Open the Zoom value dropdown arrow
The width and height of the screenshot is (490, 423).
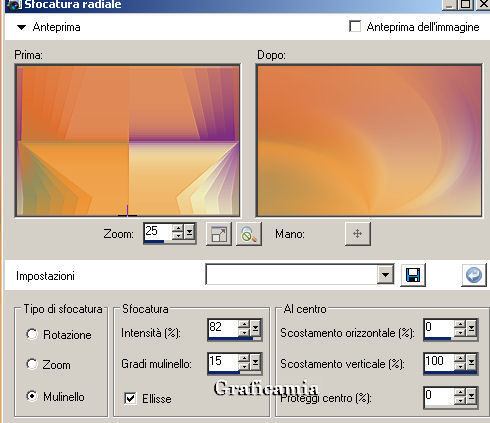pos(190,232)
